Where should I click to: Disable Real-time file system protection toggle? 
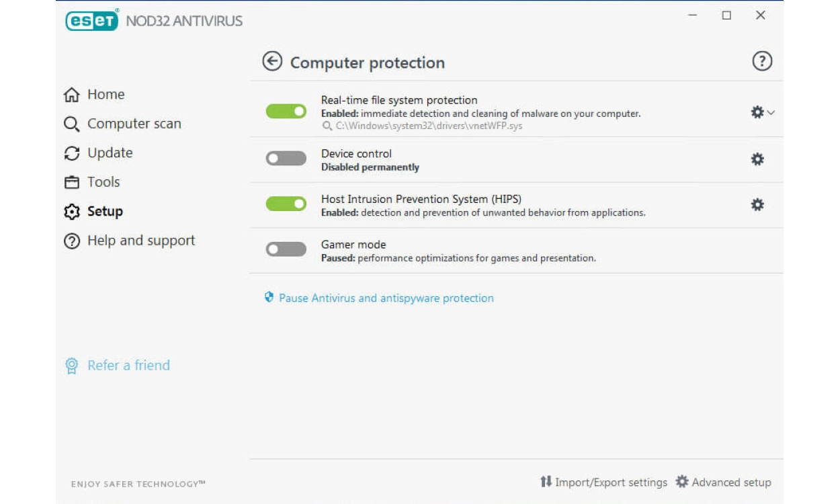tap(286, 112)
